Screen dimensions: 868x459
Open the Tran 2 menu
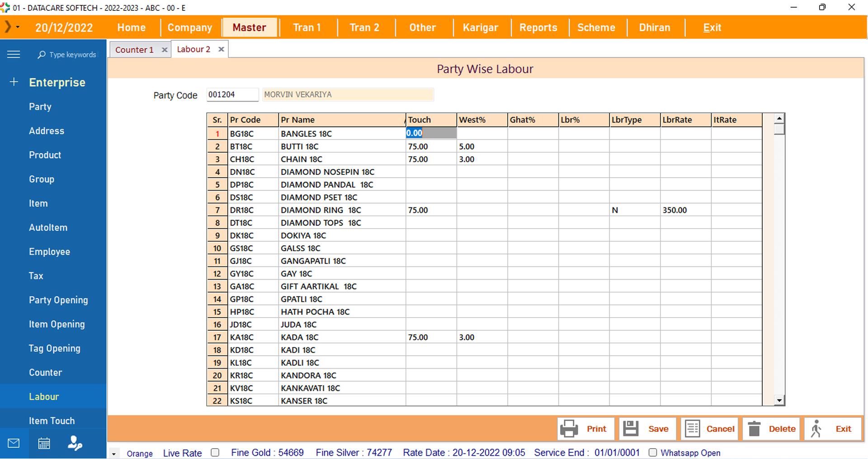364,28
